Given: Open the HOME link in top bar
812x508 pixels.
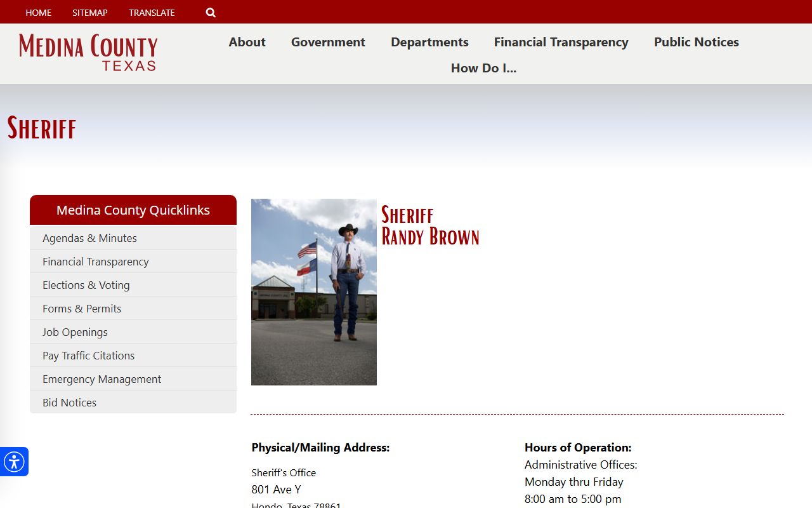Looking at the screenshot, I should pos(38,13).
